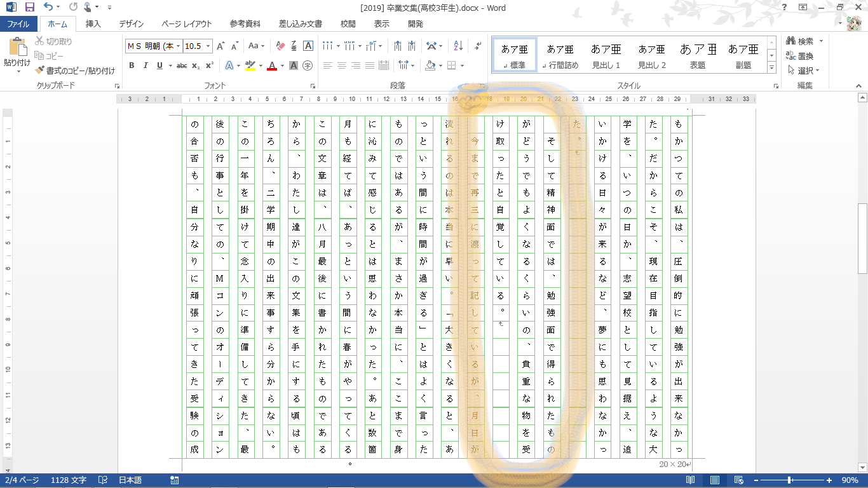Screen dimensions: 868x488
Task: Paste from clipboard with 貼り付け button
Action: (x=17, y=55)
